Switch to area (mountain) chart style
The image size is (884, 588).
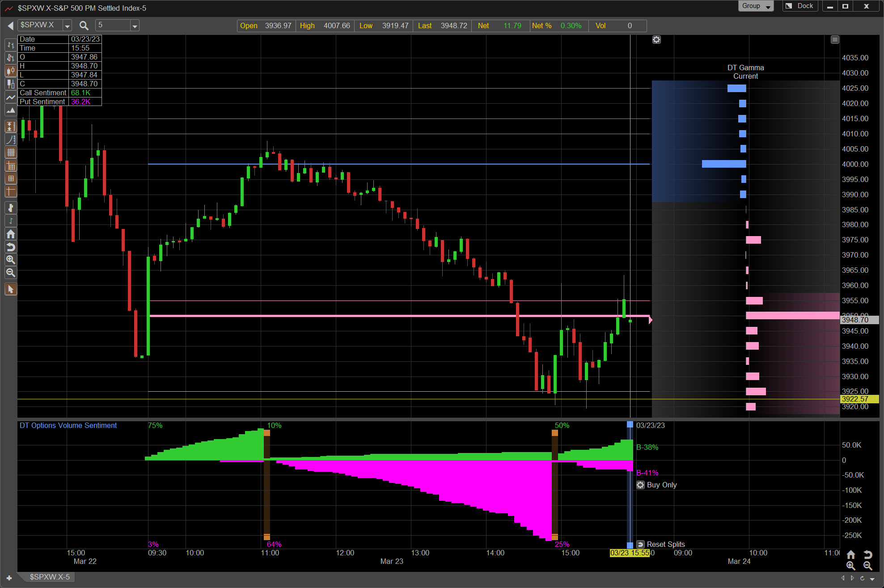pyautogui.click(x=11, y=110)
